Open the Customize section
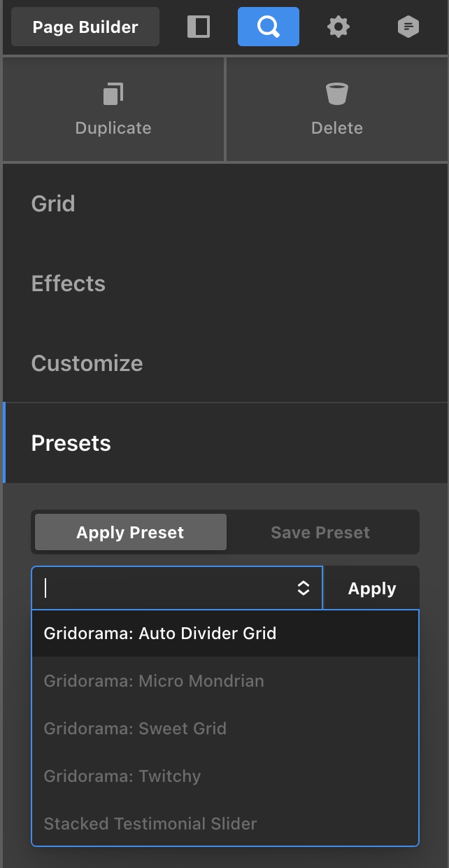The height and width of the screenshot is (868, 449). coord(225,363)
